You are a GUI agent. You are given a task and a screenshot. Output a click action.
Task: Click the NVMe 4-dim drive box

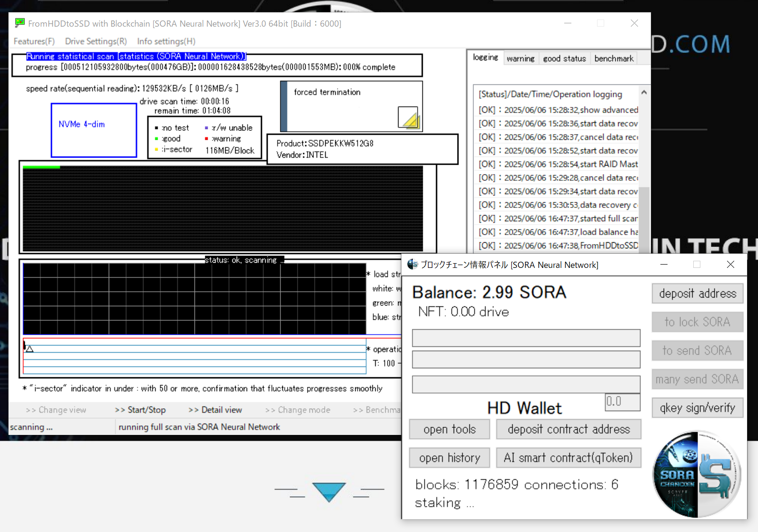coord(94,130)
